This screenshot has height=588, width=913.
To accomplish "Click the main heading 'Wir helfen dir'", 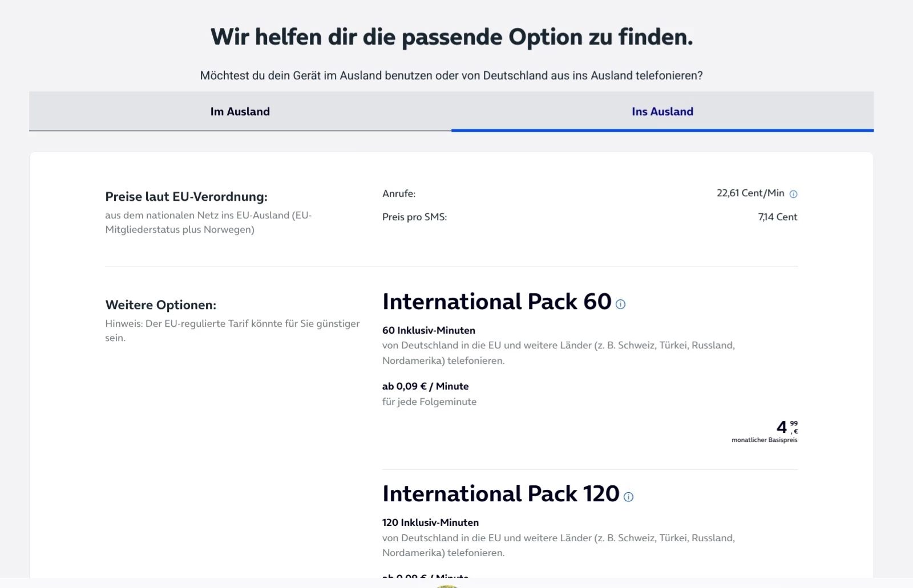I will coord(451,37).
